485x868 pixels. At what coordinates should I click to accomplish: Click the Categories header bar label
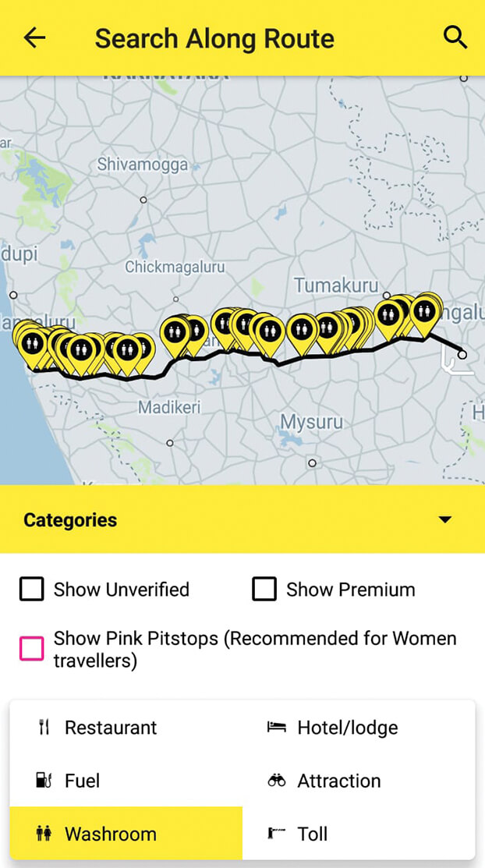pyautogui.click(x=70, y=520)
